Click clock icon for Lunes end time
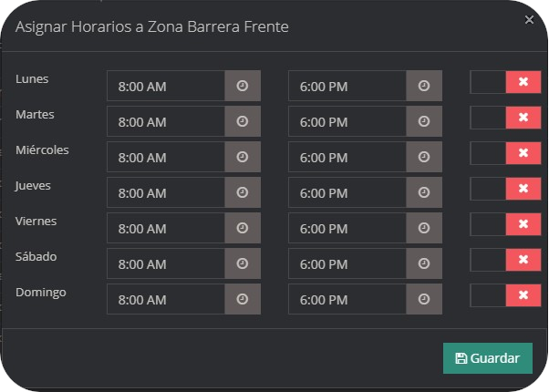 [x=424, y=86]
